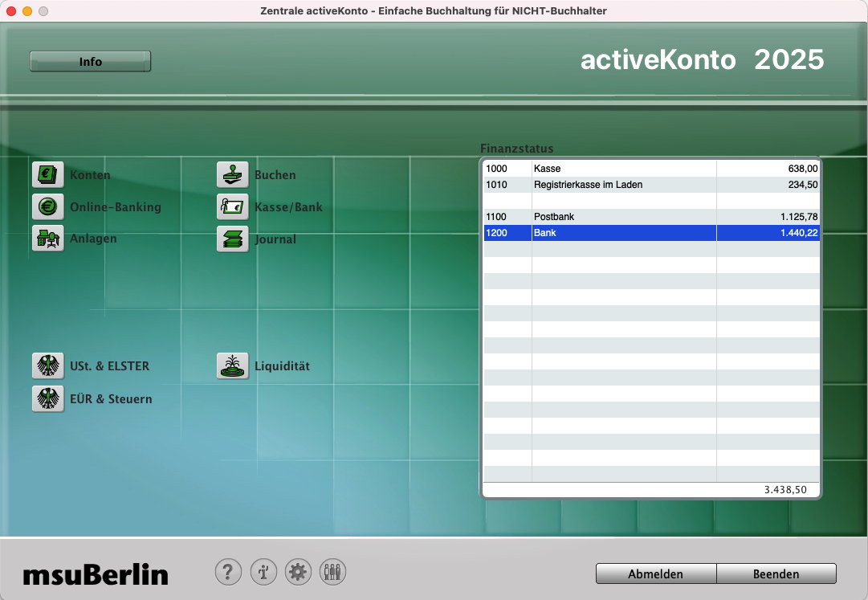Screen dimensions: 868x600
Task: Click the round info icon at bottom
Action: point(263,572)
